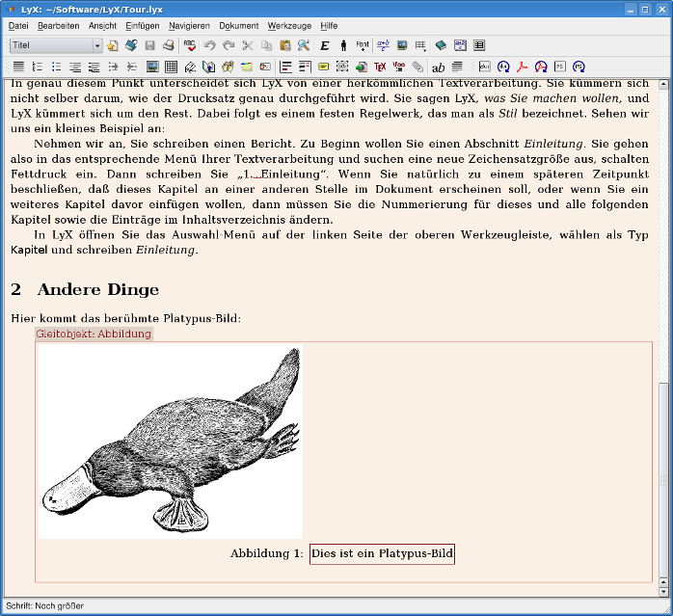Screen dimensions: 673x616
Task: Open the Dokument menu
Action: [239, 26]
